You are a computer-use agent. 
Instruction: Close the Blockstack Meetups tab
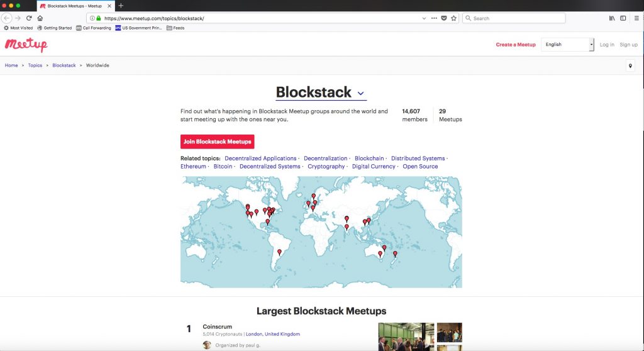[x=109, y=6]
